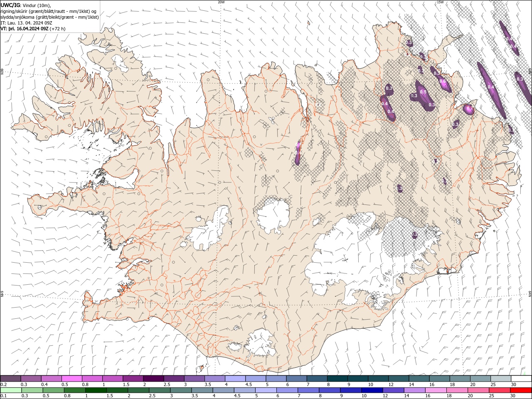
Task: Pick the lower-row deep blue swatch between 10 and 12
Action: click(372, 390)
